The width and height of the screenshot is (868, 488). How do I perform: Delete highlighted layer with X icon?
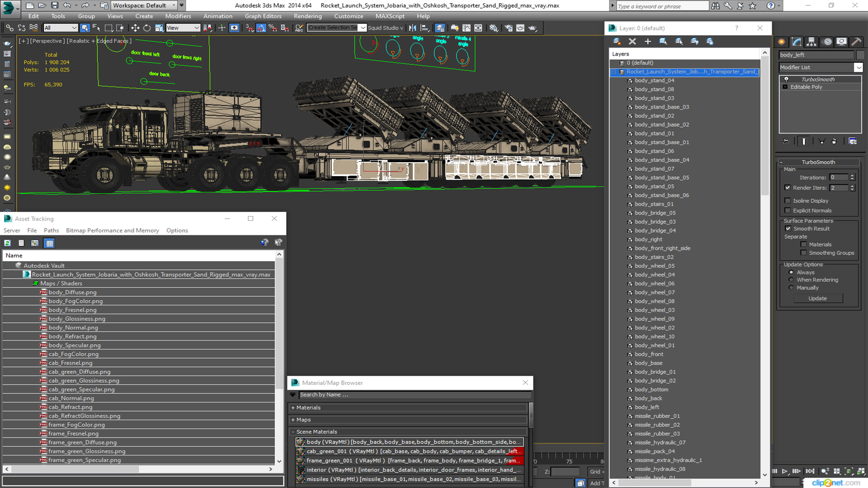coord(632,41)
